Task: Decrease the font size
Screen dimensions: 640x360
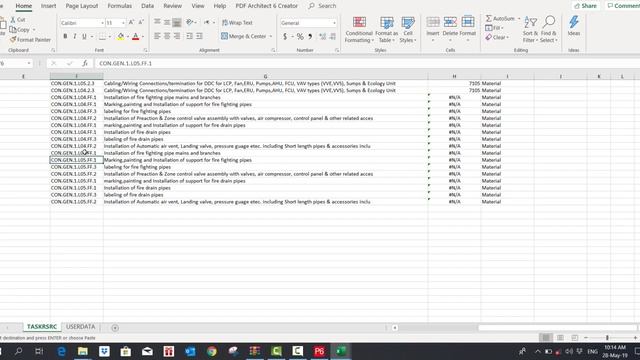Action: coord(141,22)
